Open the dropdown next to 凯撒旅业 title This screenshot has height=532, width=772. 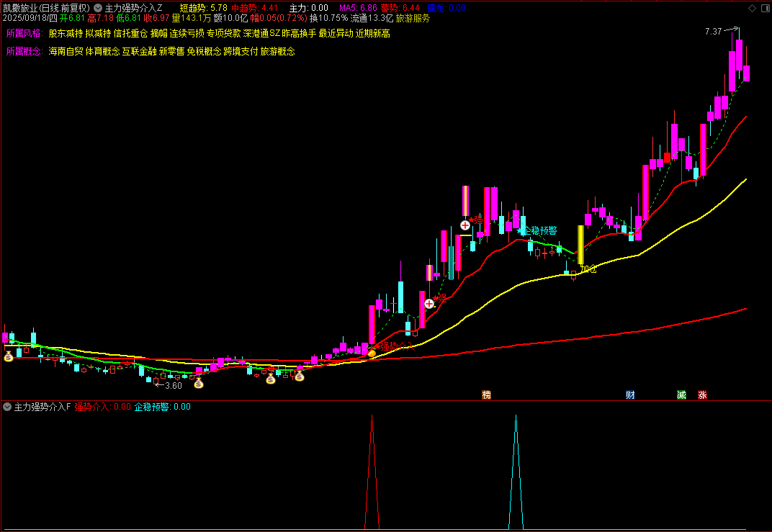[x=97, y=8]
